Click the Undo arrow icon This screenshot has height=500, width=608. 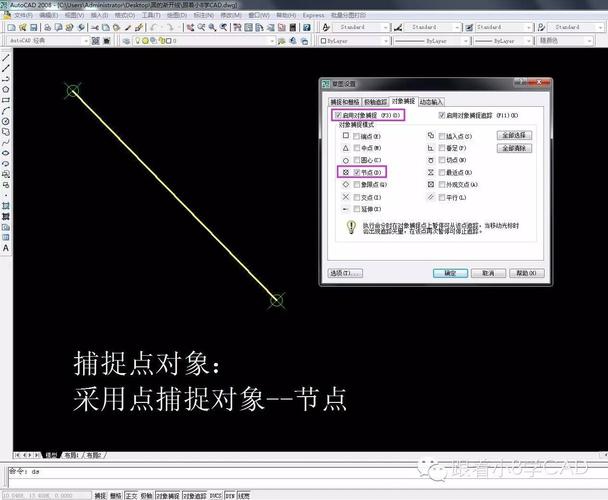coord(154,28)
